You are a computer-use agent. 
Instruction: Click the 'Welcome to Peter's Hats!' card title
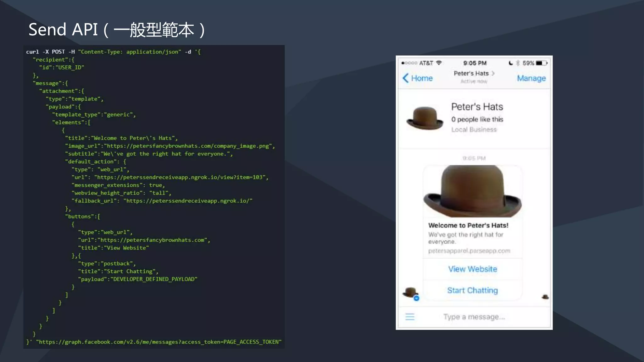pos(468,225)
